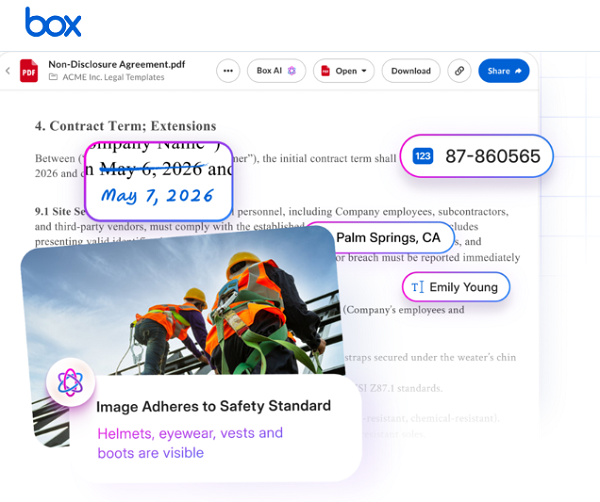Click the blue Share button
This screenshot has height=502, width=600.
(x=504, y=71)
